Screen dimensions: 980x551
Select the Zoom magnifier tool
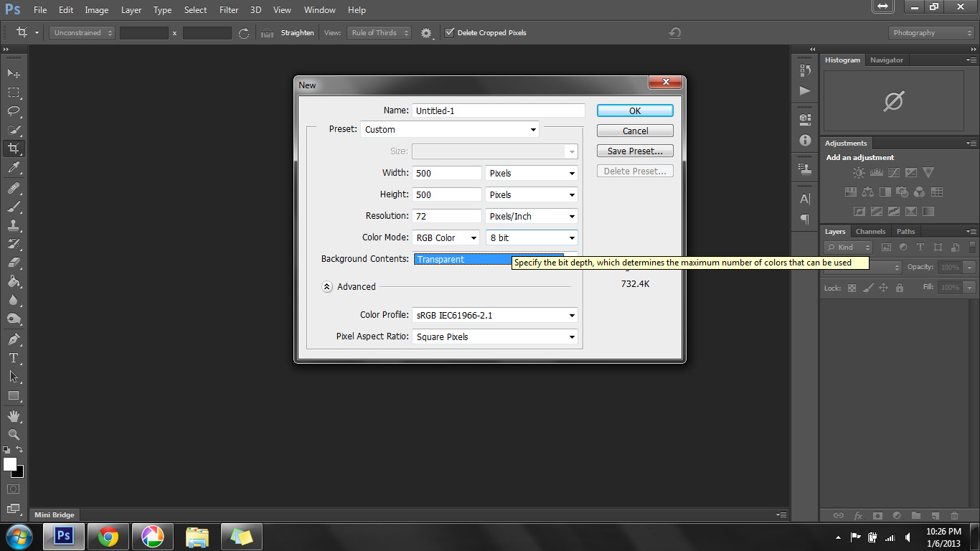[x=14, y=435]
